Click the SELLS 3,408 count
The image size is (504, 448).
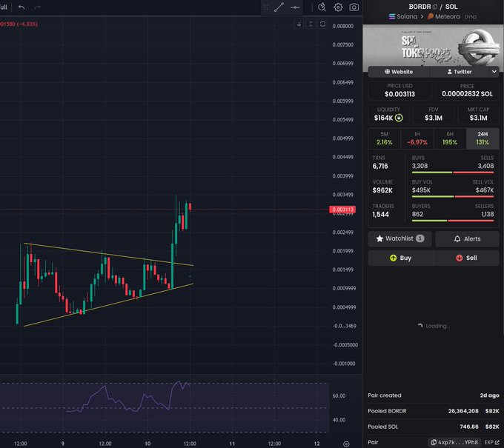tap(485, 166)
